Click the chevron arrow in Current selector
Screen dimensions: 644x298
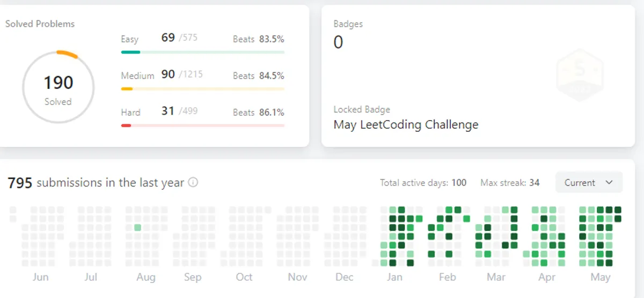(x=609, y=182)
